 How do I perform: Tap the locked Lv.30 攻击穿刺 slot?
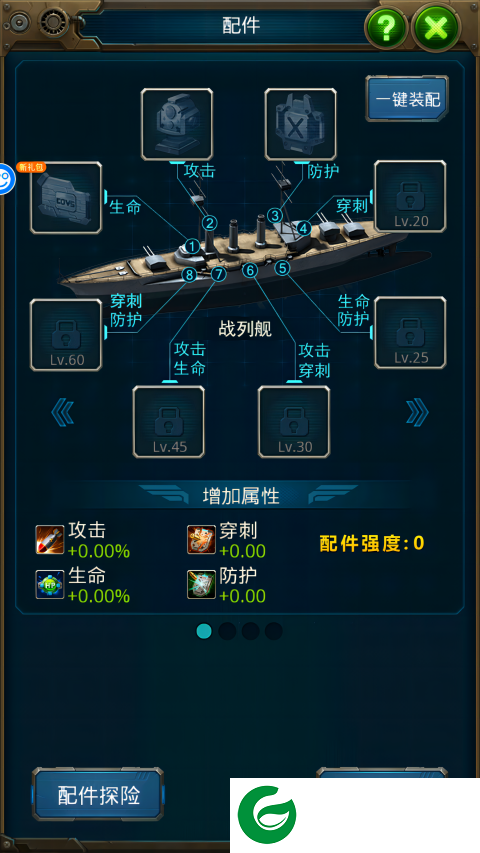[x=294, y=422]
